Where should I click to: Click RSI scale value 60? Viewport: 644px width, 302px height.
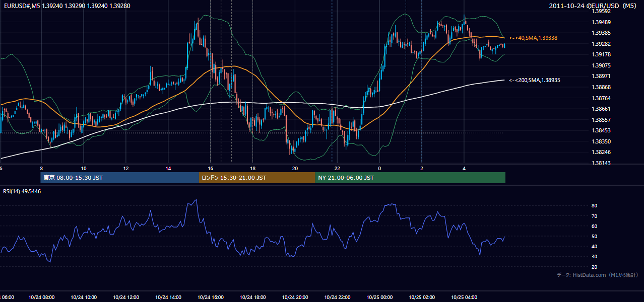594,226
